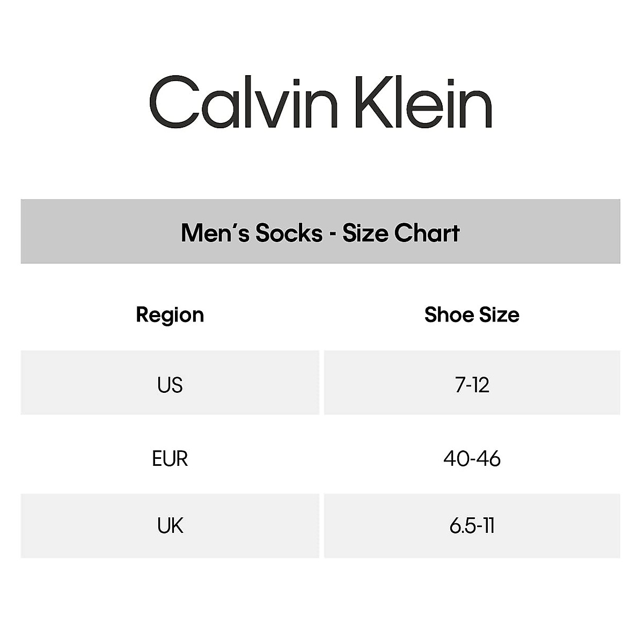Click the number 6.5 in the UK row
This screenshot has height=644, width=644.
point(462,525)
